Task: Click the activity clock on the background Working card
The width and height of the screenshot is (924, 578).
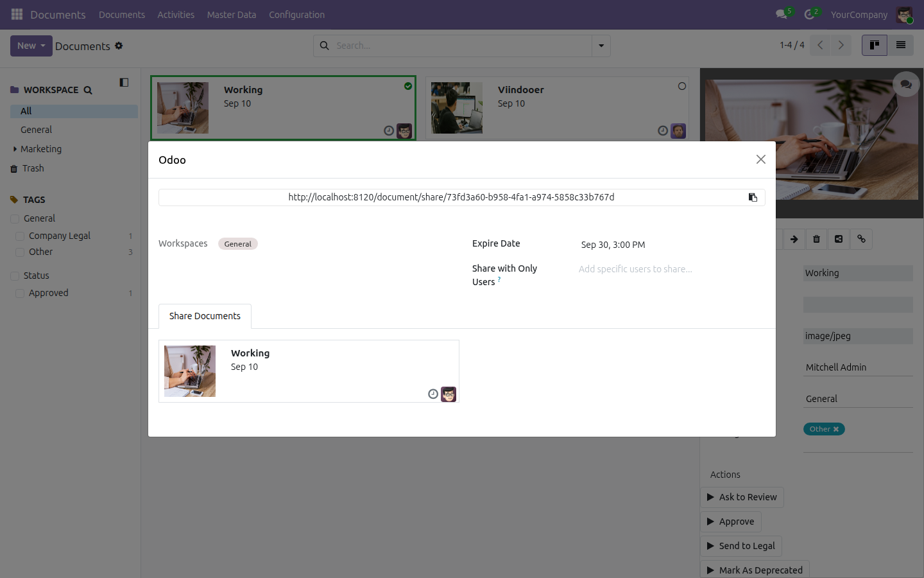Action: (x=389, y=131)
